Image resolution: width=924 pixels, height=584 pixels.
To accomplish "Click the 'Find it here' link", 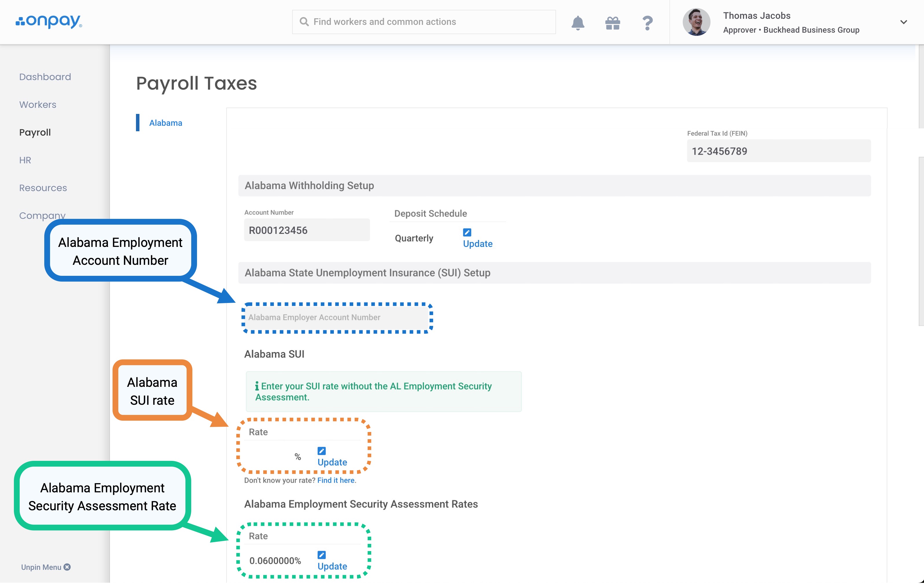I will pos(336,480).
